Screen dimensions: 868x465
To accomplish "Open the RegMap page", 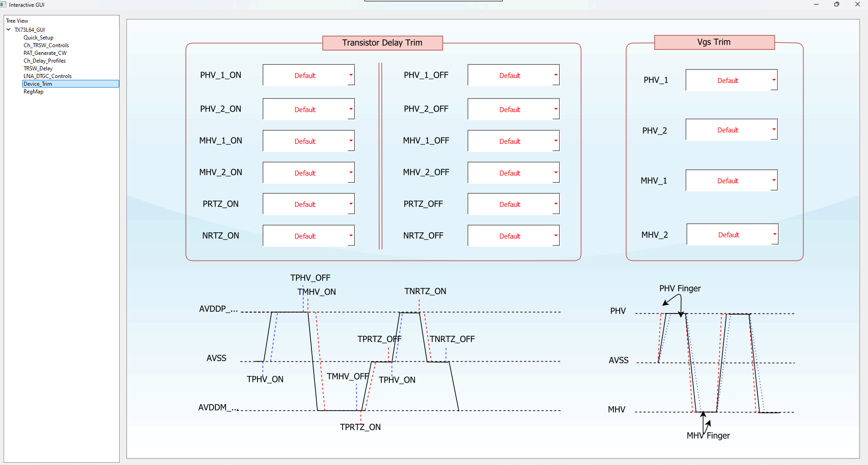I will [34, 91].
